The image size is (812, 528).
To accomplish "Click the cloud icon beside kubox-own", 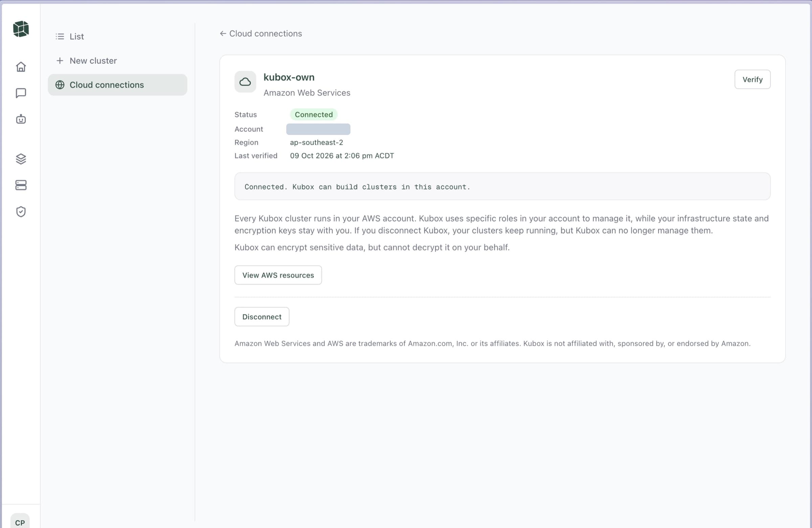I will point(245,82).
